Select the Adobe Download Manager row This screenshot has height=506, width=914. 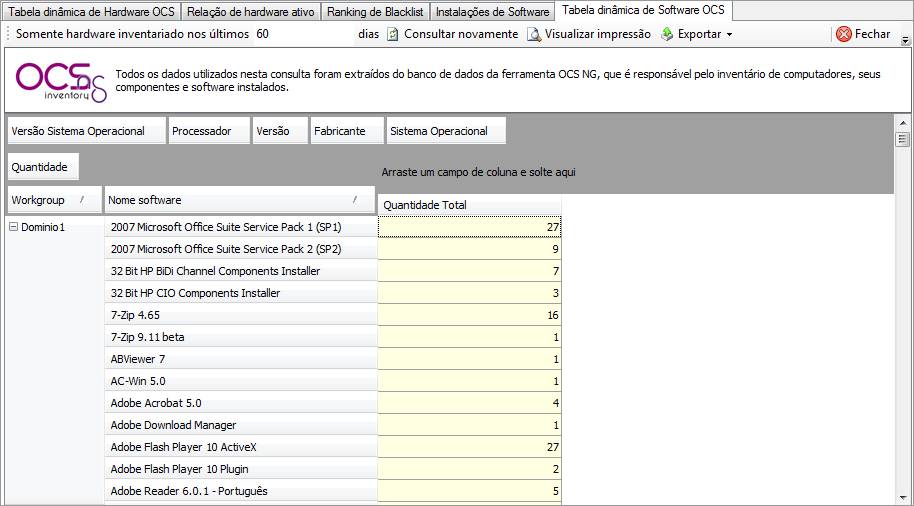pos(241,426)
